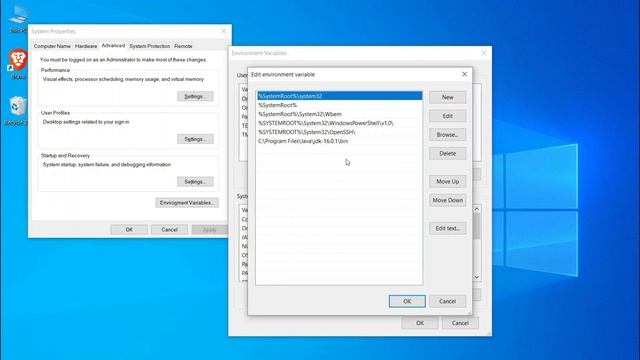
Task: Switch to the Advanced tab
Action: point(113,46)
